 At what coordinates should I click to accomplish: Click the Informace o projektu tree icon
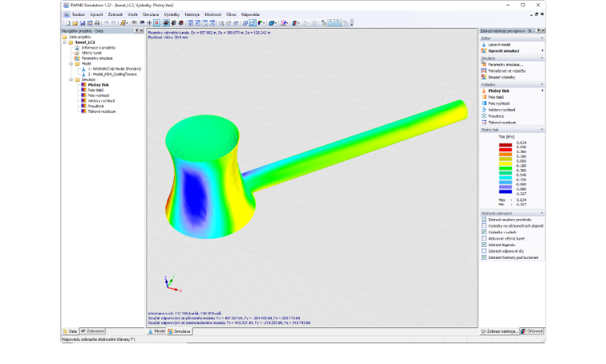[77, 48]
